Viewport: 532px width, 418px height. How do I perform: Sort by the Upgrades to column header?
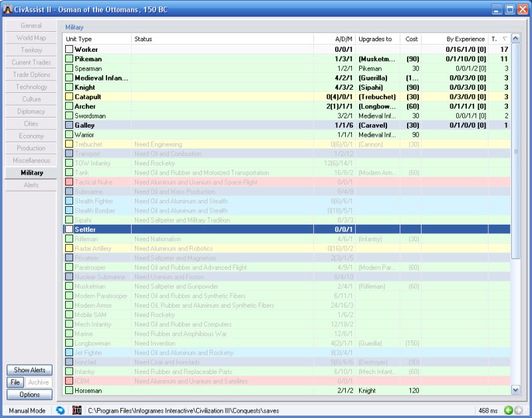point(378,39)
